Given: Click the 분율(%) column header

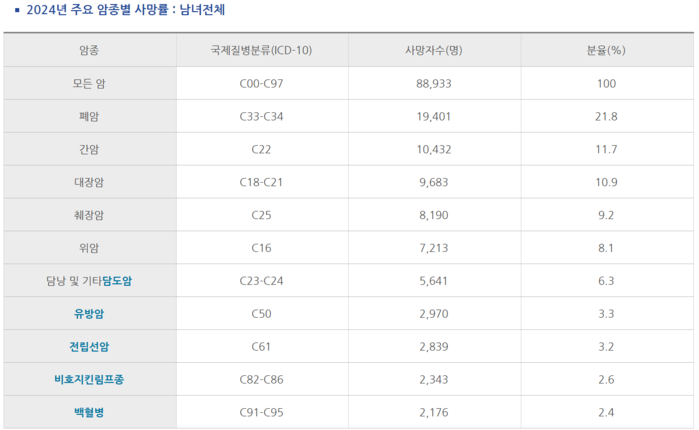Looking at the screenshot, I should pyautogui.click(x=606, y=50).
